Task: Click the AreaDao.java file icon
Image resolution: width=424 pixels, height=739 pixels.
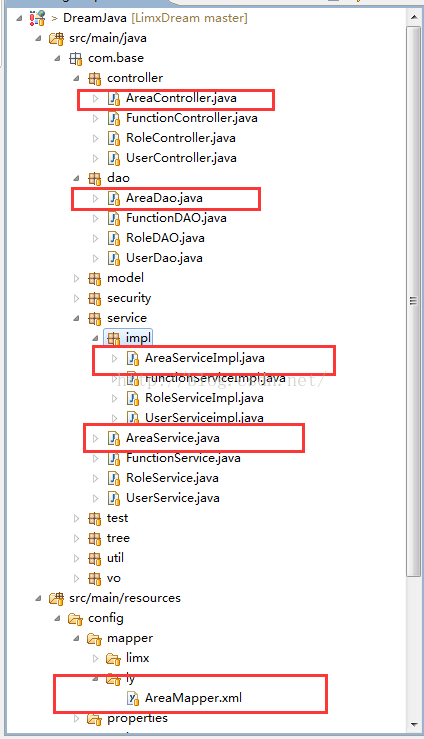Action: coord(114,198)
